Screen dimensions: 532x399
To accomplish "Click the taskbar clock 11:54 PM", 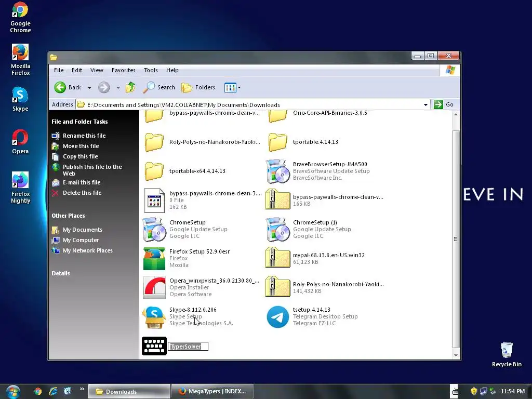I will 512,391.
